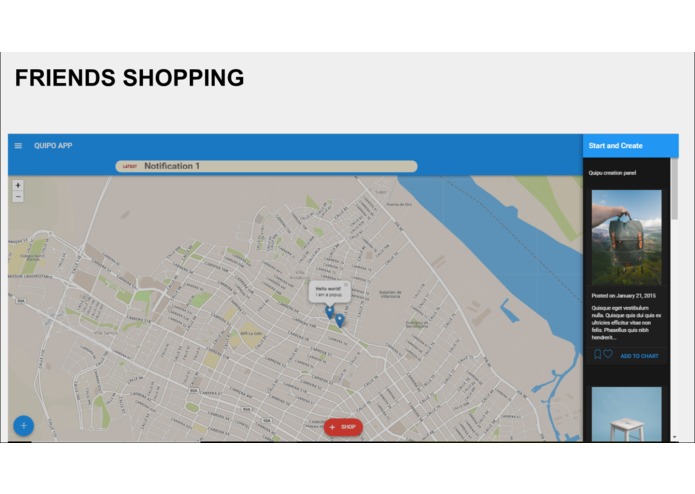Viewport: 695px width, 494px height.
Task: Zoom out the map with the minus control
Action: (x=18, y=196)
